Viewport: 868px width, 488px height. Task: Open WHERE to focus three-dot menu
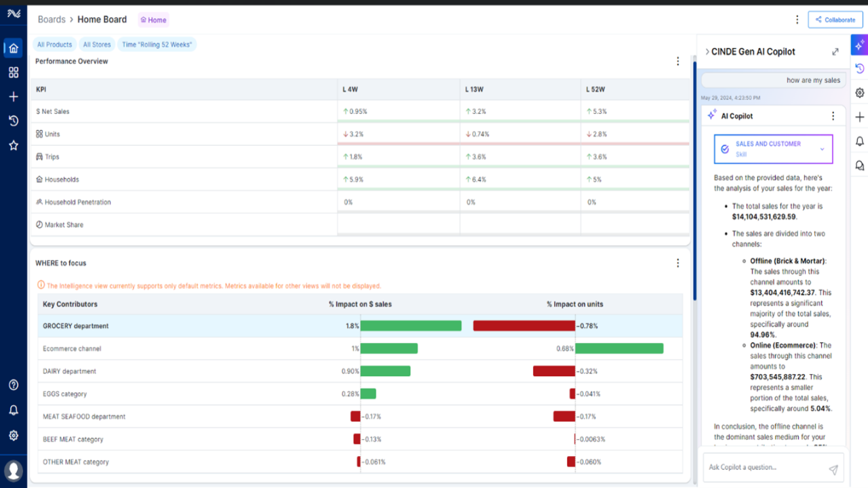pos(677,263)
